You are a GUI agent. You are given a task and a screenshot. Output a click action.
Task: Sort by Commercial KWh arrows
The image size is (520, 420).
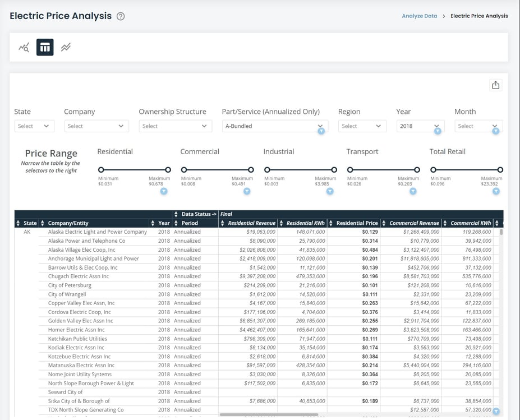445,223
